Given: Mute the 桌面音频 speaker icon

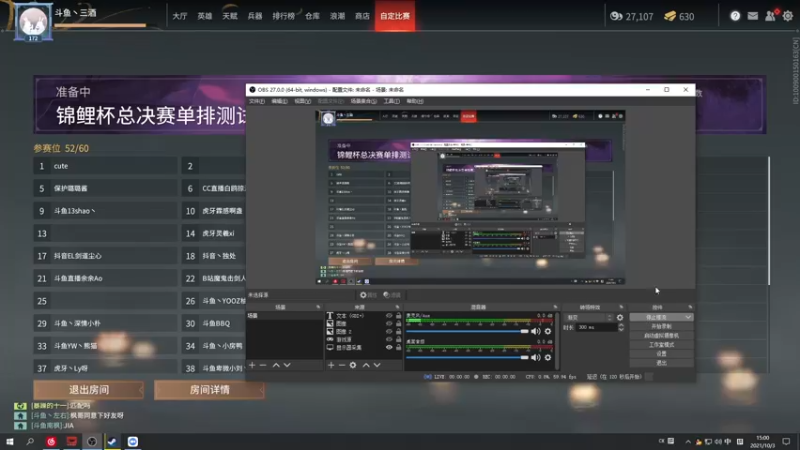Looking at the screenshot, I should 536,358.
